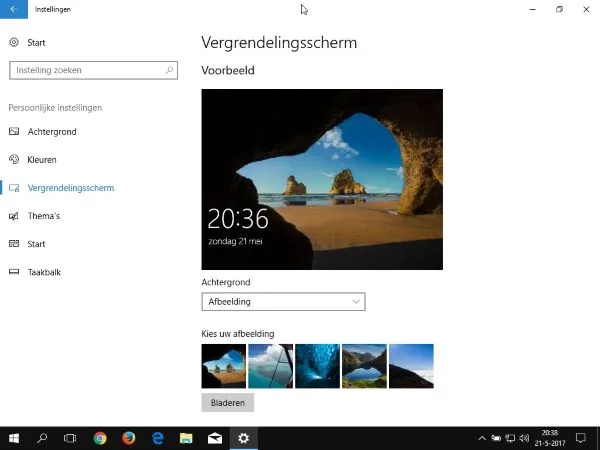Open the Kleuren settings page
The image size is (600, 450).
click(41, 160)
